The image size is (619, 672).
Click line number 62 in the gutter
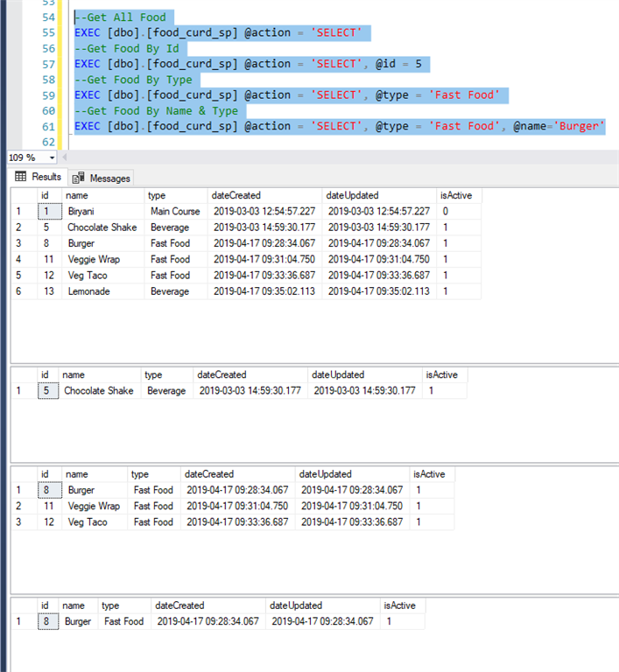[x=48, y=142]
